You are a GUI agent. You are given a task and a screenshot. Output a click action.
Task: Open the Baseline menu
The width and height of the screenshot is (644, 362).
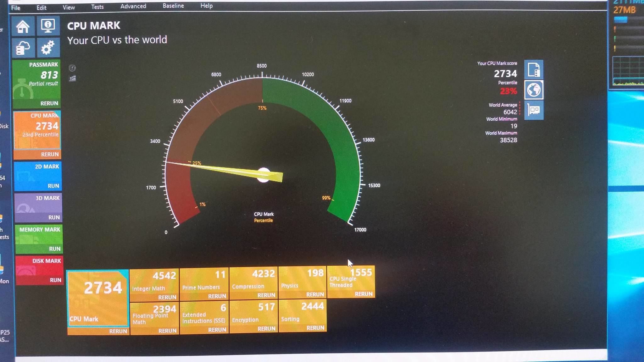tap(173, 6)
